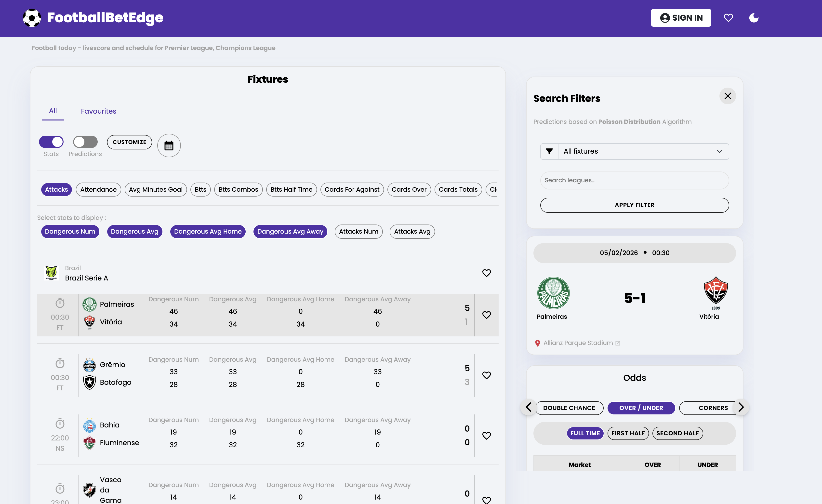Click the FootballBetEdge logo icon
This screenshot has width=822, height=504.
click(x=32, y=18)
